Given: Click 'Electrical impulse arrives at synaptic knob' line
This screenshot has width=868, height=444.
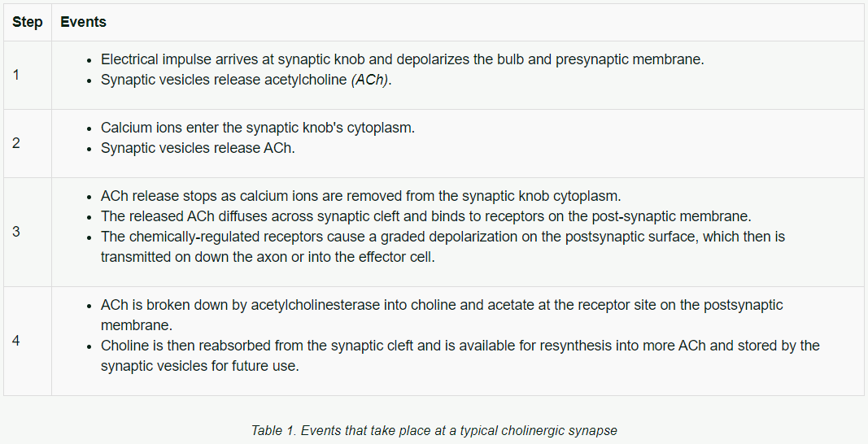Looking at the screenshot, I should [x=403, y=59].
